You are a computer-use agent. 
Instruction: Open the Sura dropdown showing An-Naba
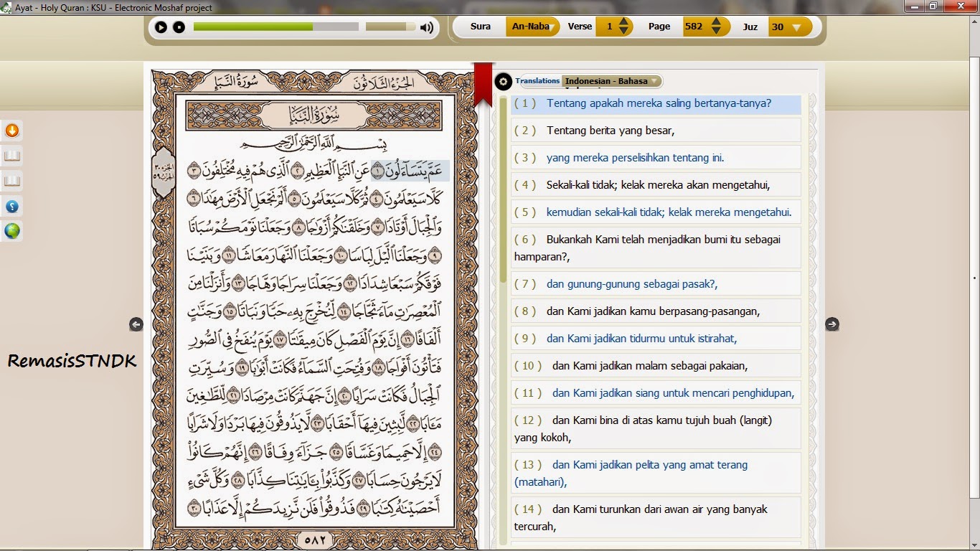pos(532,27)
